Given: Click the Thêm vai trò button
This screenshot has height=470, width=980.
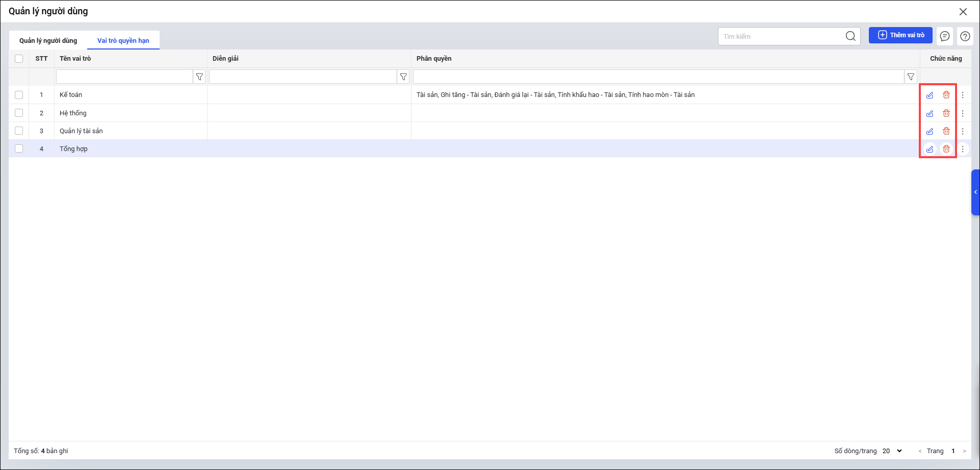Looking at the screenshot, I should [900, 35].
